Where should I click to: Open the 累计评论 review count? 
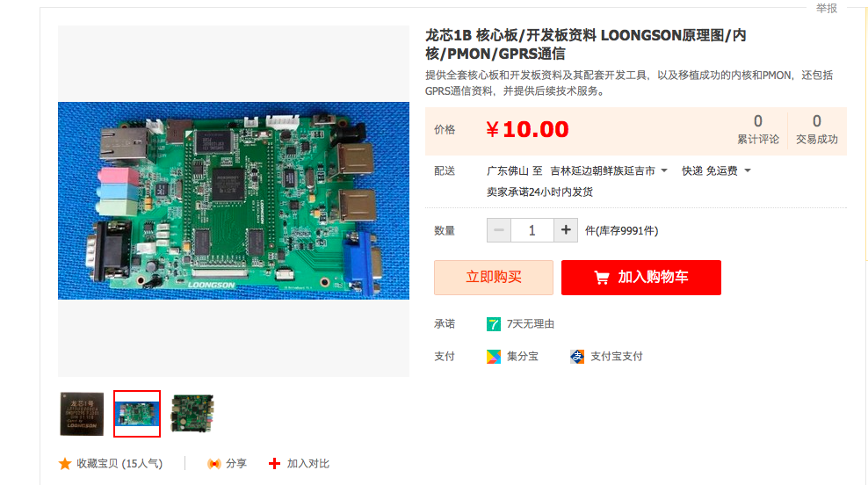point(758,130)
